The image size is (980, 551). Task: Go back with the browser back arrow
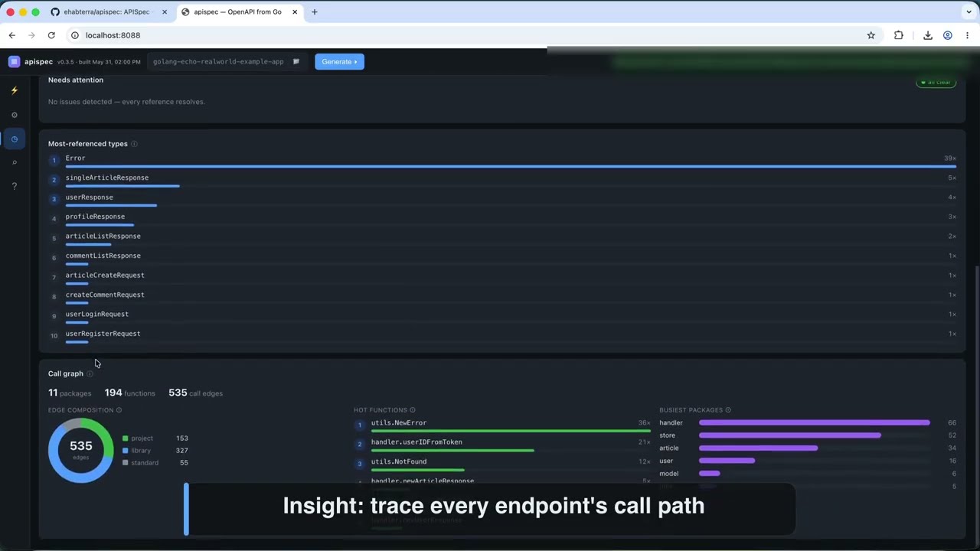click(11, 35)
